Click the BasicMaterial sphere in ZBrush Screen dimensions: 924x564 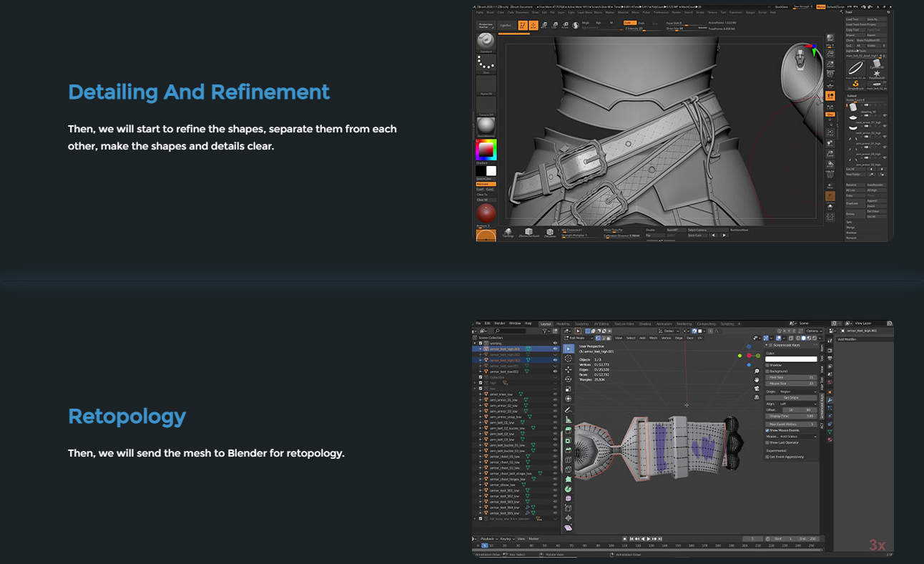pyautogui.click(x=486, y=124)
